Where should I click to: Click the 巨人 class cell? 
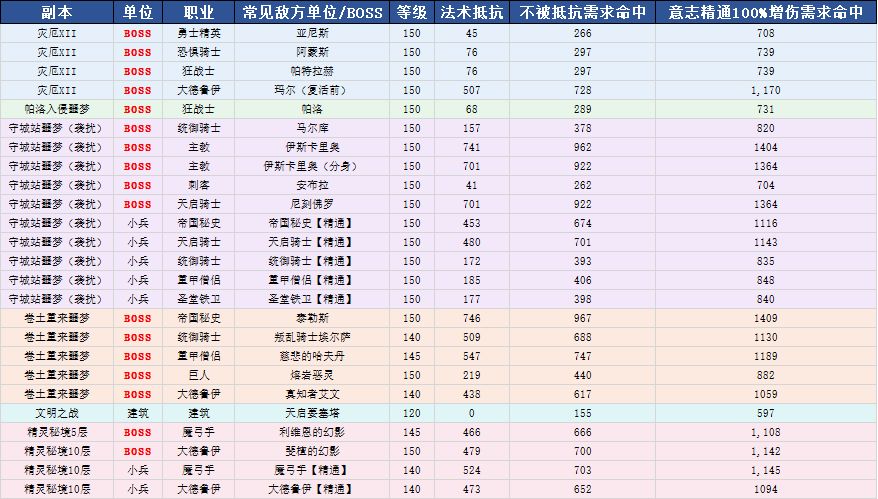click(199, 376)
